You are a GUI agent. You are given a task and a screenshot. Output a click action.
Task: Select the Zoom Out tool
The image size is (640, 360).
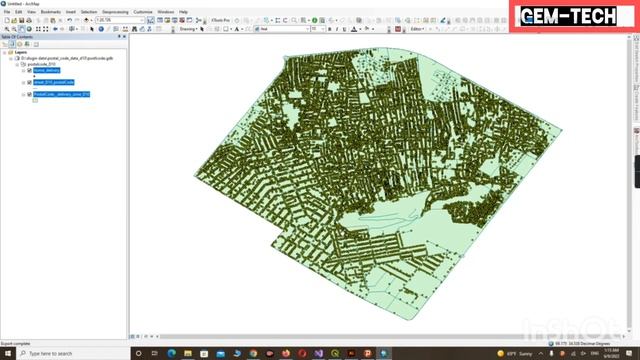(14, 29)
